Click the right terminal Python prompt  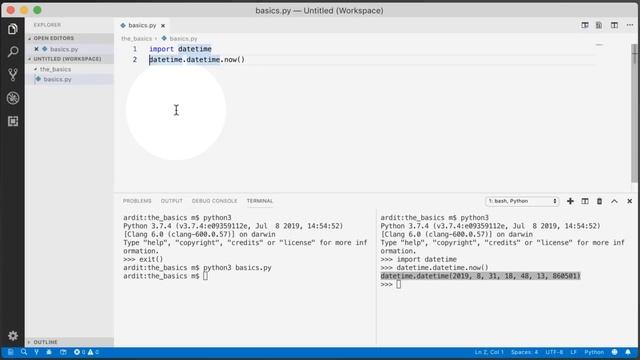391,284
